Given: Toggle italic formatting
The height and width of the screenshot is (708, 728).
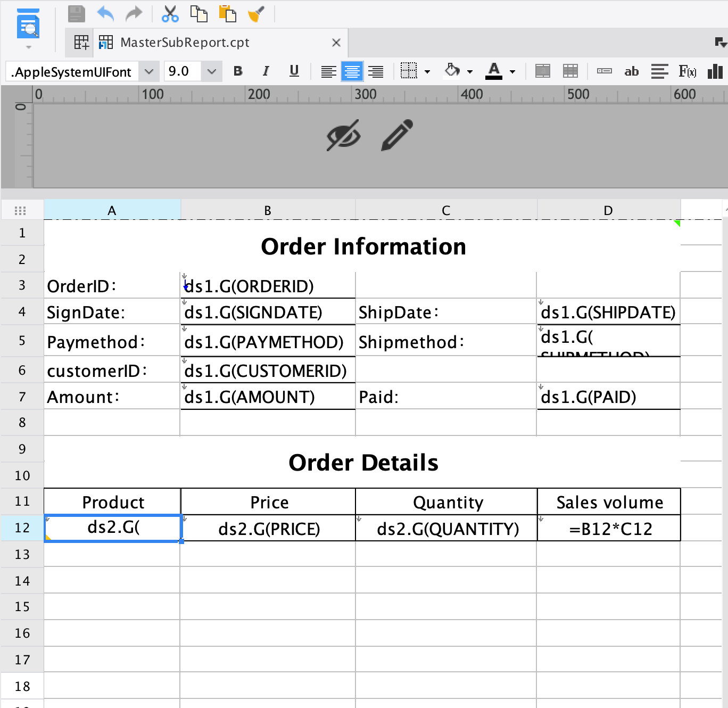Looking at the screenshot, I should [x=266, y=71].
